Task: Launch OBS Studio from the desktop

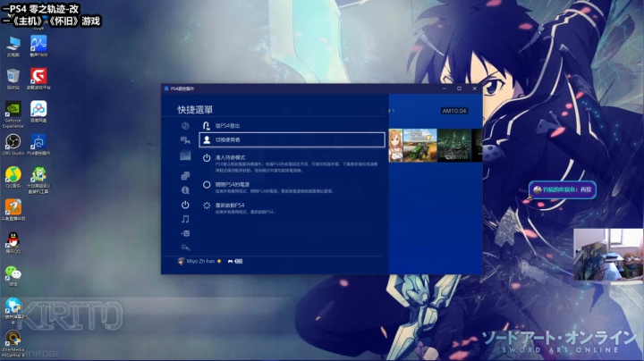Action: tap(13, 145)
